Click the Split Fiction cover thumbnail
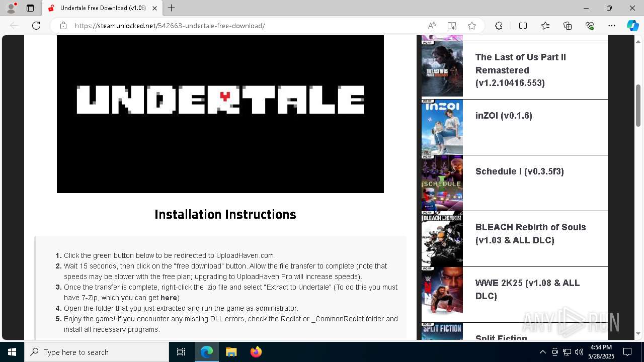The width and height of the screenshot is (644, 362). point(442,331)
